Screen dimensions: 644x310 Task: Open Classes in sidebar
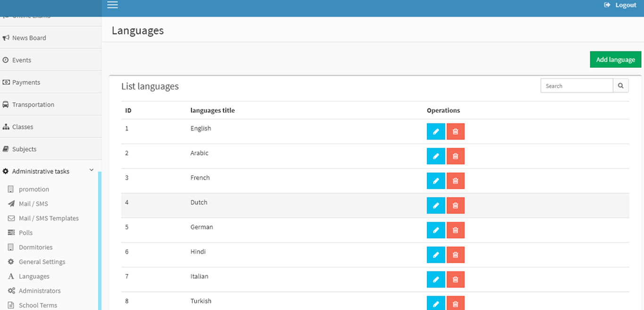coord(50,127)
